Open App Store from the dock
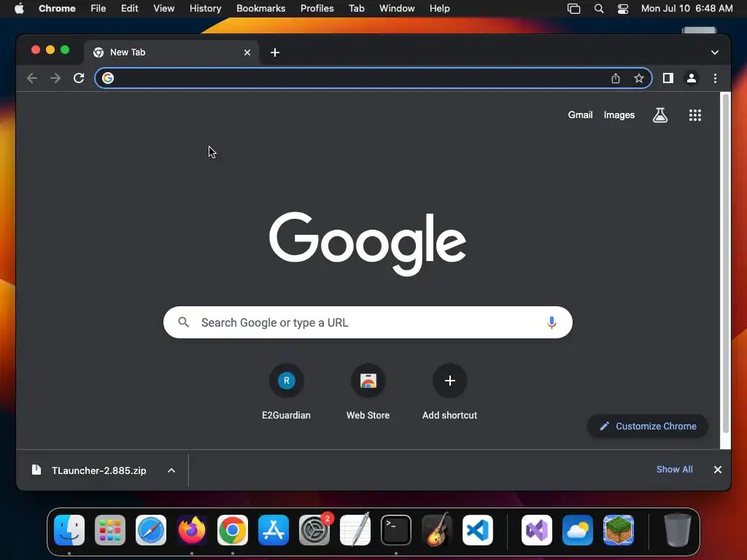 (x=274, y=530)
